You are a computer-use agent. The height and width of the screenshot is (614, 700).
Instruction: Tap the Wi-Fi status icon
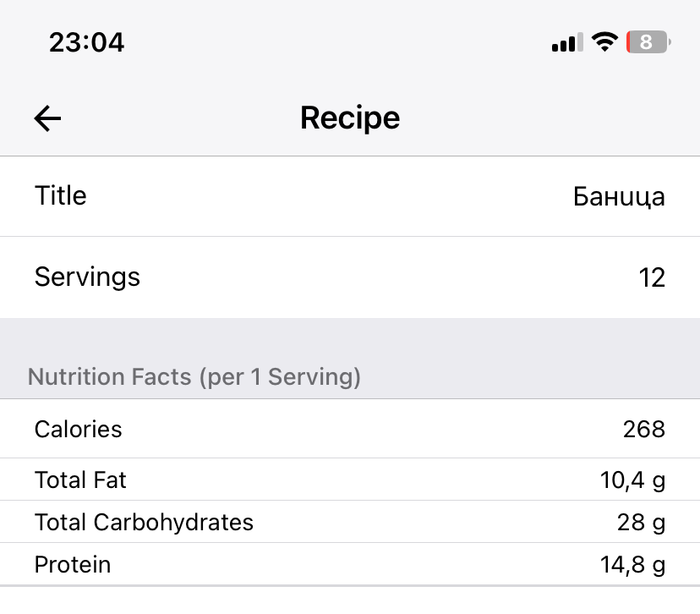[604, 41]
